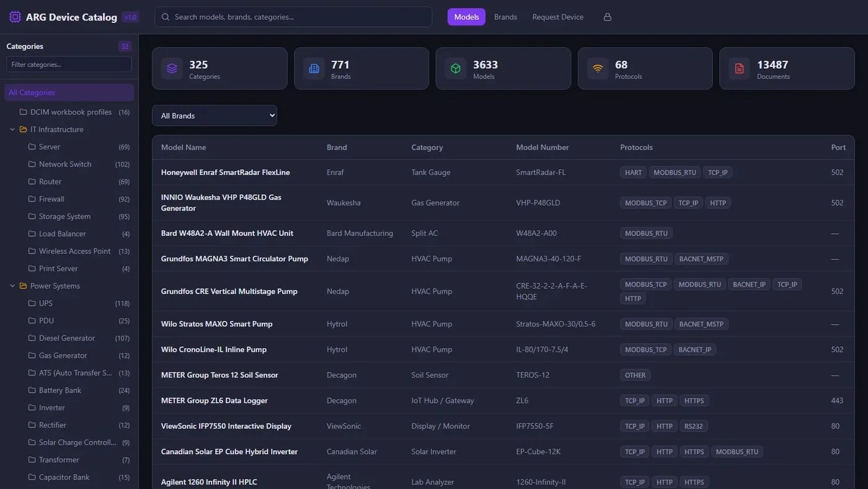The height and width of the screenshot is (489, 868).
Task: Click the folder icon beside Print Server
Action: pyautogui.click(x=32, y=269)
